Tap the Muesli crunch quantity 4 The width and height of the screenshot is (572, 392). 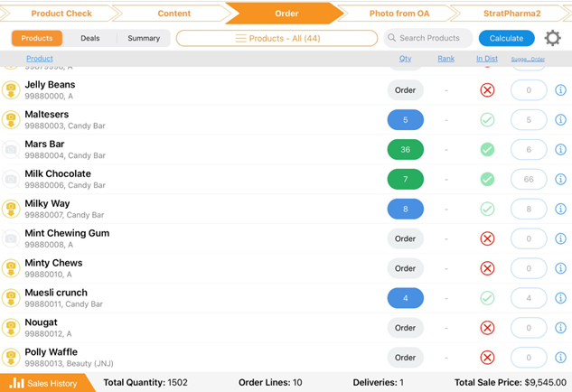[x=406, y=298]
